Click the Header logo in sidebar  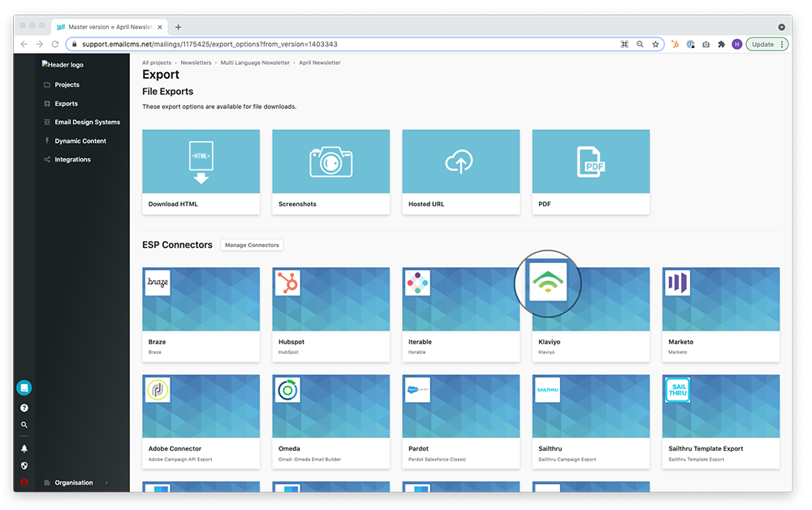pos(63,65)
